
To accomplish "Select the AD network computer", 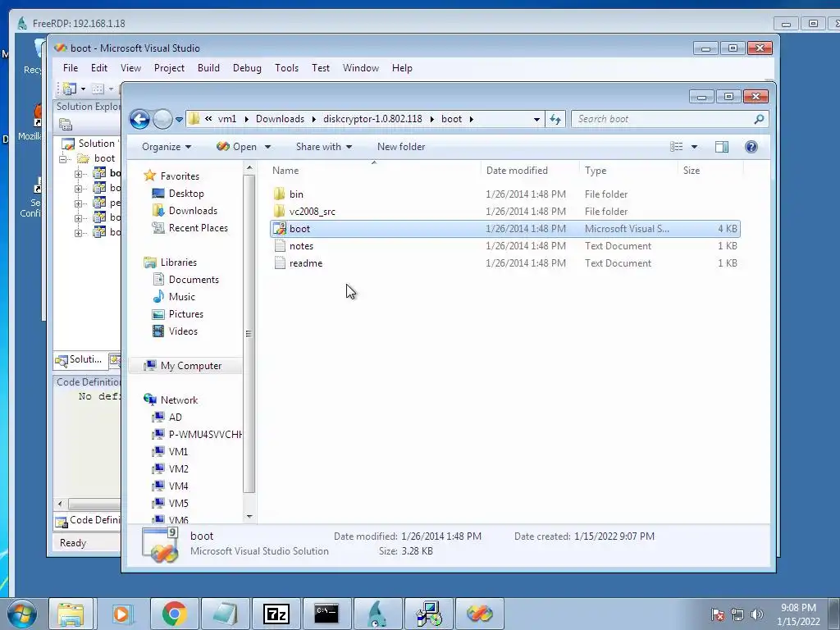I will pyautogui.click(x=167, y=417).
